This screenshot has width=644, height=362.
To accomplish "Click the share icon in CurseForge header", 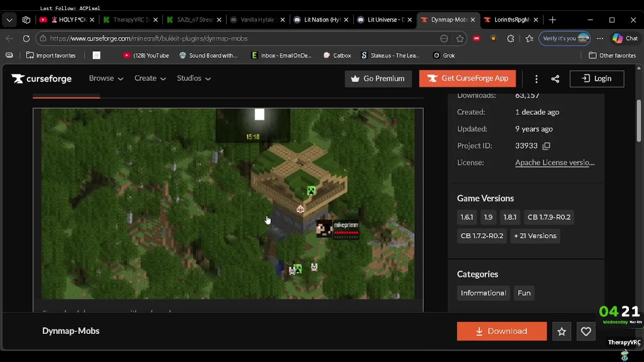I will pyautogui.click(x=555, y=78).
